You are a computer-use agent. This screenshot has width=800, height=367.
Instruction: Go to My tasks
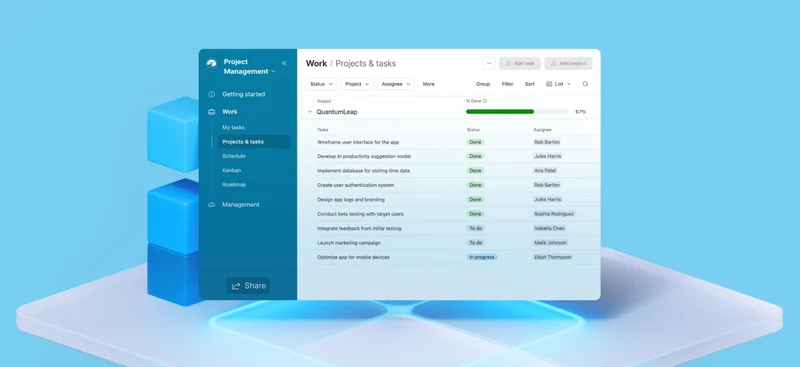(x=233, y=128)
